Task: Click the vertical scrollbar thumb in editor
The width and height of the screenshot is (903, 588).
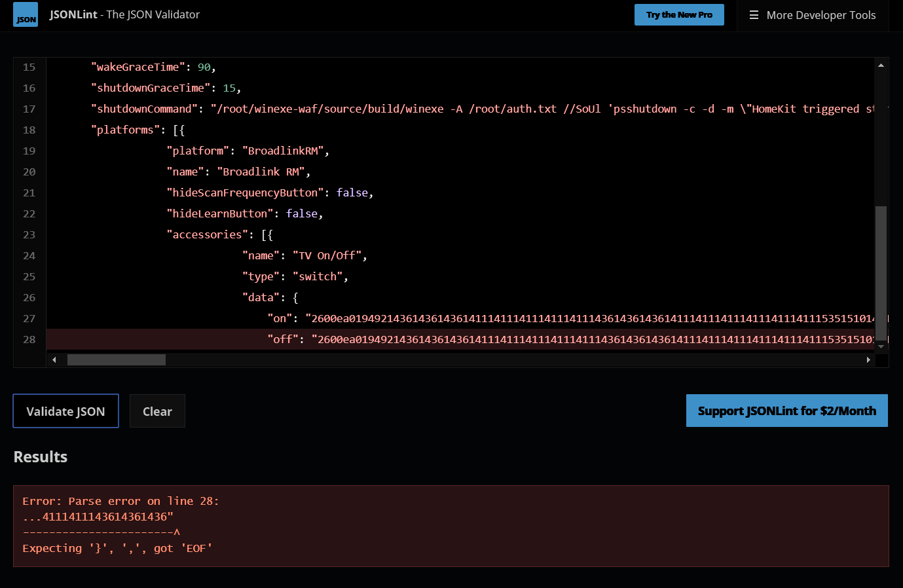Action: (x=881, y=273)
